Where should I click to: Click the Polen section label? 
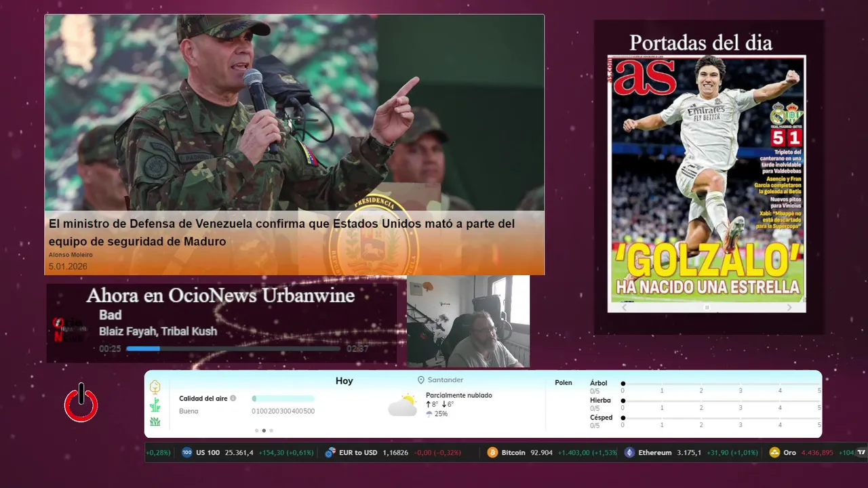point(564,383)
